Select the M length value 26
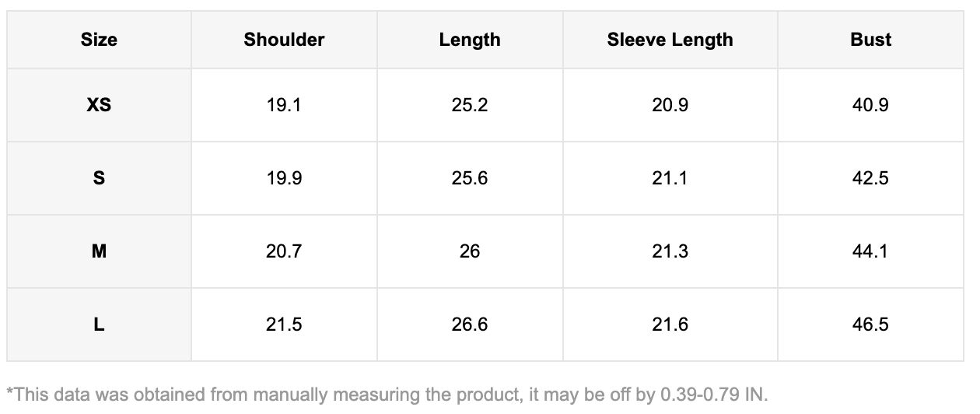 point(470,251)
